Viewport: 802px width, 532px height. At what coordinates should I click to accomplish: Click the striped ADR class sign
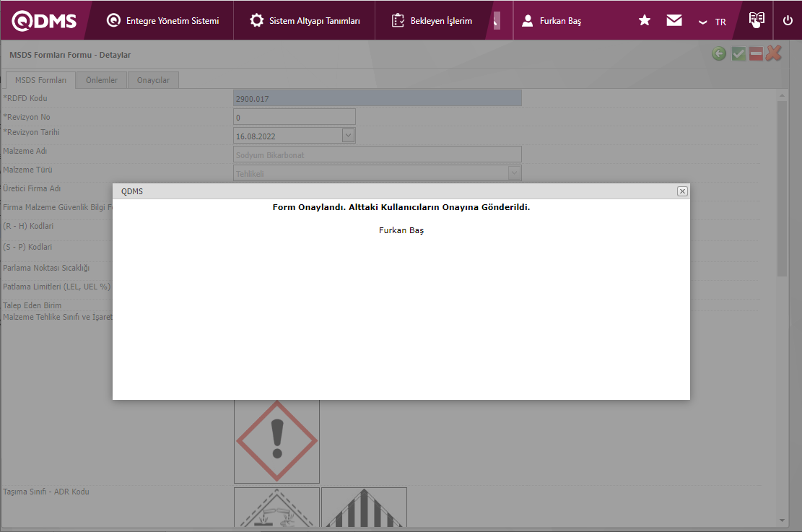[x=364, y=507]
